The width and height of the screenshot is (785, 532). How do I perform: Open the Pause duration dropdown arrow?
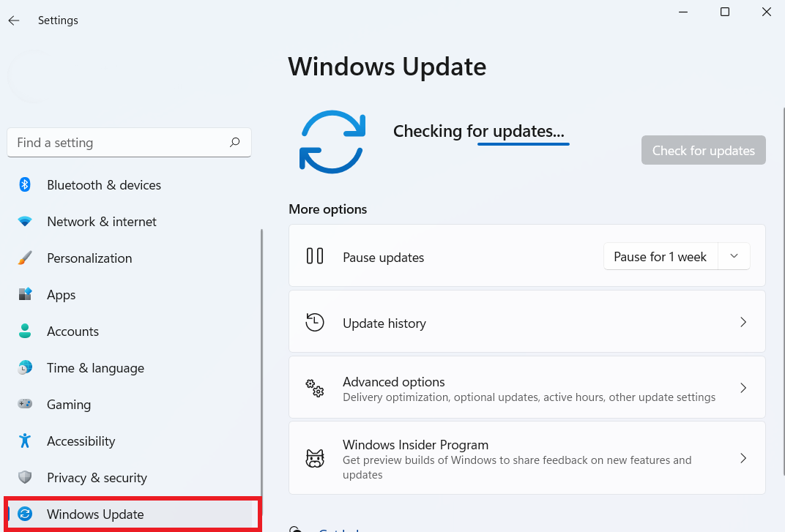(x=734, y=256)
